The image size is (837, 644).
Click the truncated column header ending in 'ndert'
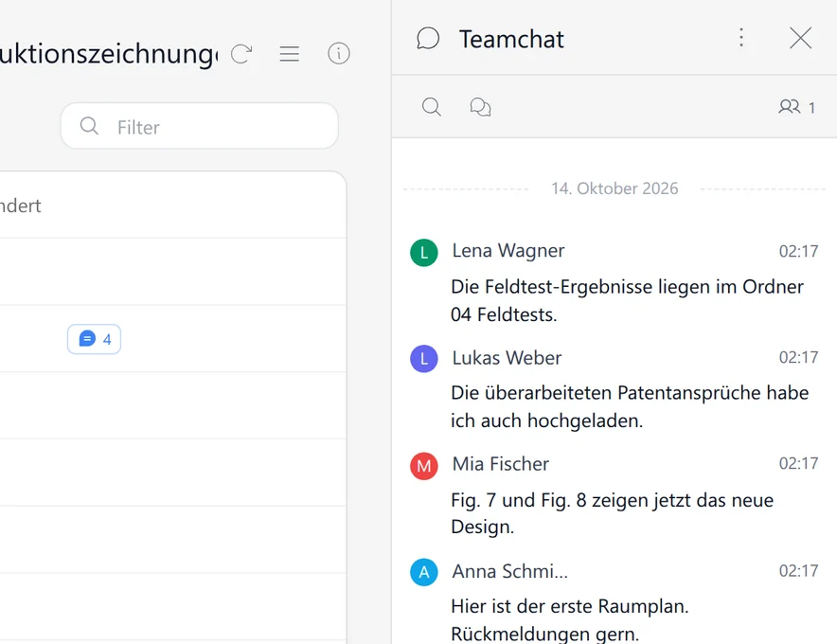tap(20, 206)
